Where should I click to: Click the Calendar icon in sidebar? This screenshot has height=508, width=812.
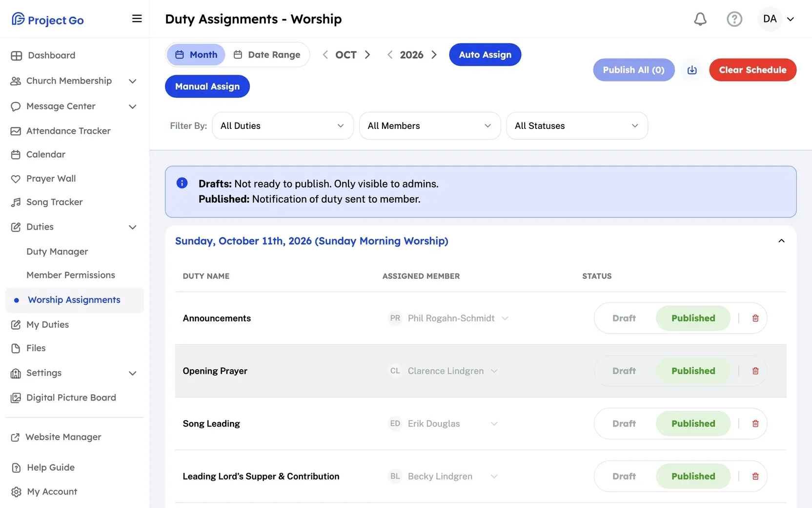tap(16, 155)
